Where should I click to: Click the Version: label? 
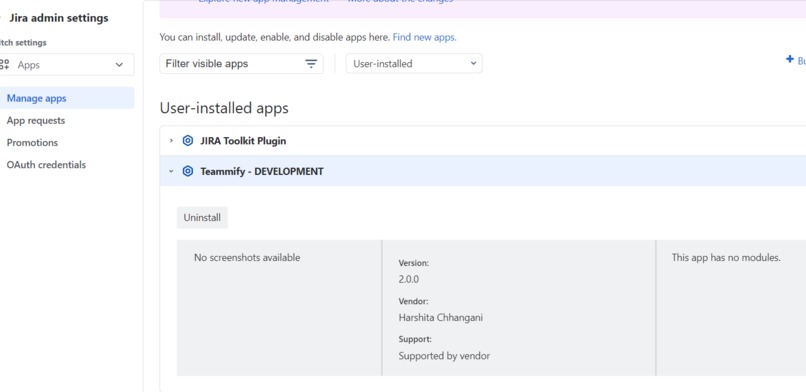(x=414, y=263)
